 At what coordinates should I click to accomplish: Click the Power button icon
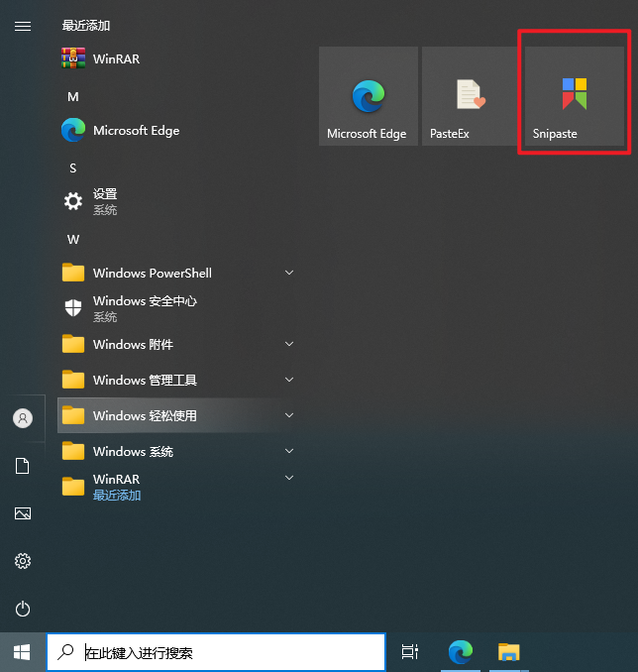(x=23, y=609)
